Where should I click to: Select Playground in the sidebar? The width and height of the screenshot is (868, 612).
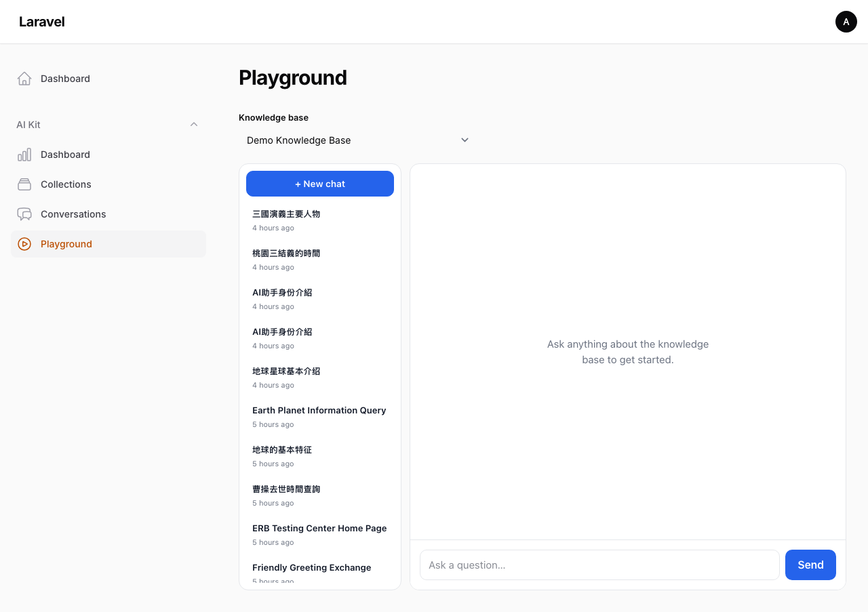point(108,244)
